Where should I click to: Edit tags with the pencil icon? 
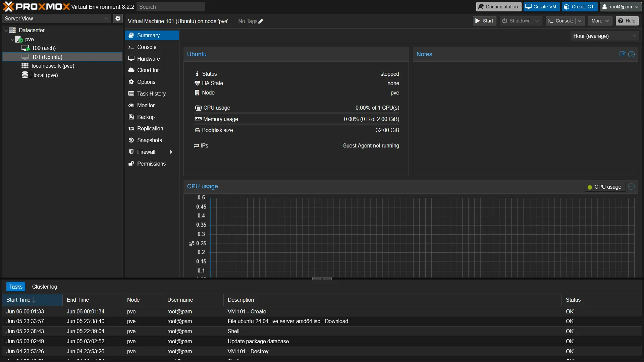tap(261, 21)
